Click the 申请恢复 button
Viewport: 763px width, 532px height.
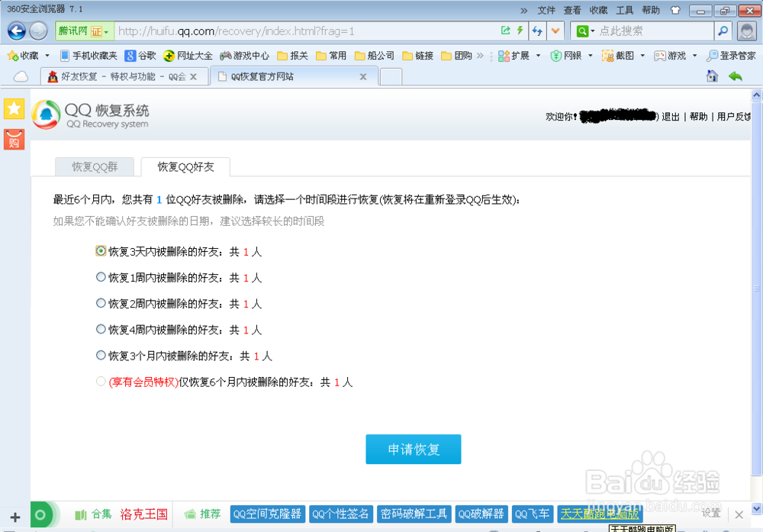(413, 450)
